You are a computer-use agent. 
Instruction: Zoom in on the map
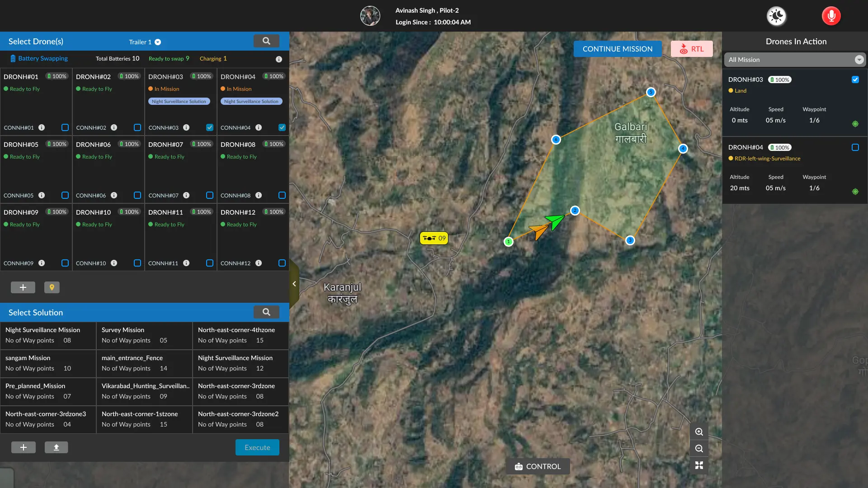coord(699,432)
